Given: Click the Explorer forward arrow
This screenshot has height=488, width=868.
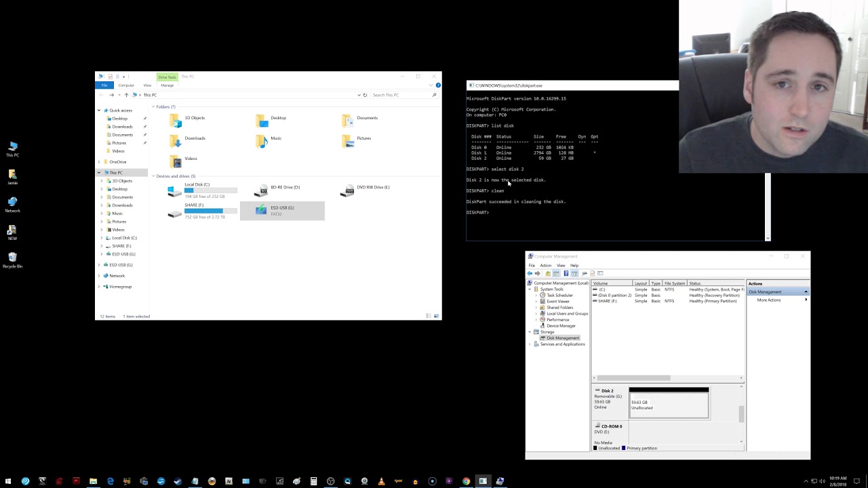Looking at the screenshot, I should click(x=111, y=95).
